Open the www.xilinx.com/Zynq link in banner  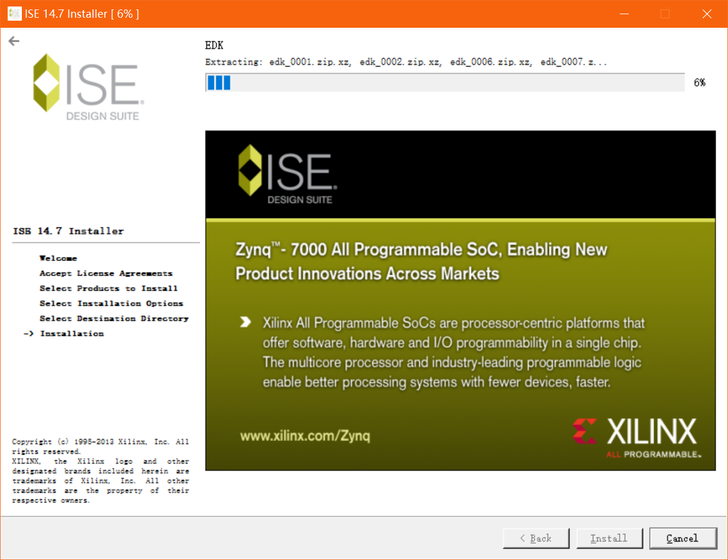(305, 437)
